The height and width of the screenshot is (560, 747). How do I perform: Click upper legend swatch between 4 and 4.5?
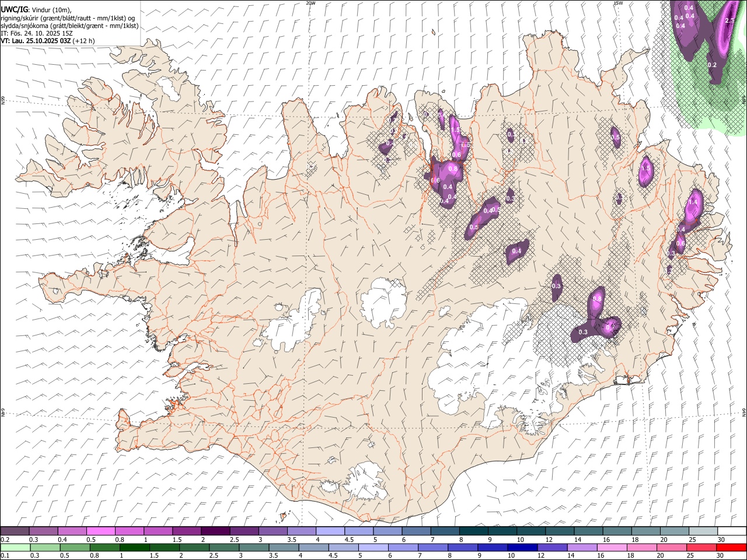tap(329, 531)
